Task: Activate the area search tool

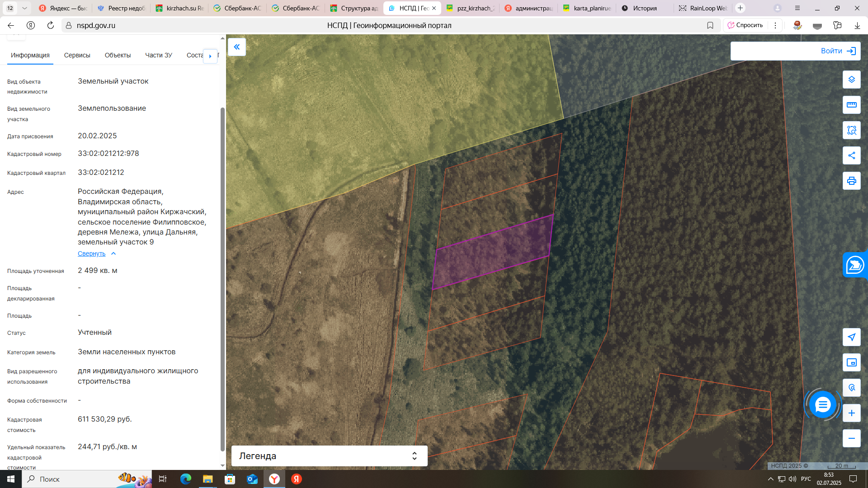Action: [851, 130]
